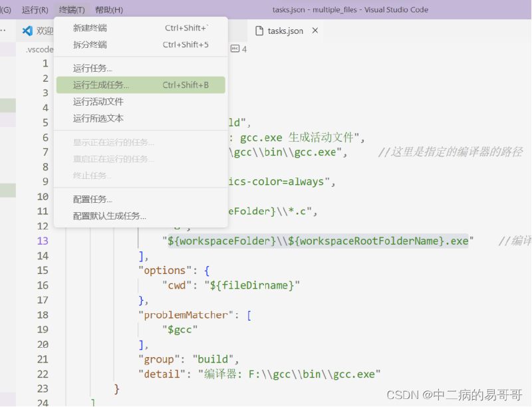Choose 运行任务... menu entry

141,68
